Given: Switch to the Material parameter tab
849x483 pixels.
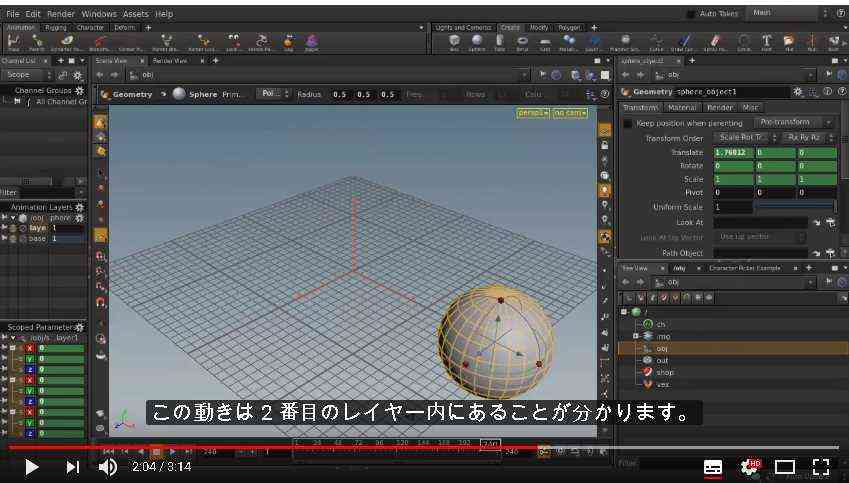Looking at the screenshot, I should (x=682, y=108).
